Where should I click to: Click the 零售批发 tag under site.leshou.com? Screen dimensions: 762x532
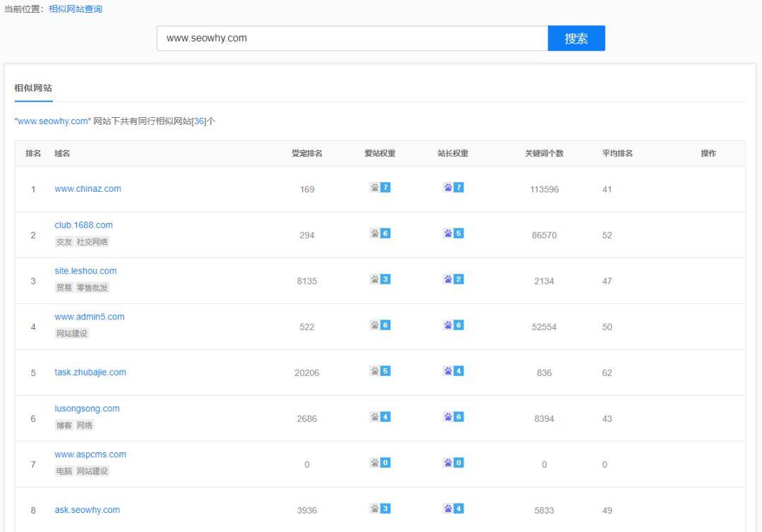[x=92, y=288]
